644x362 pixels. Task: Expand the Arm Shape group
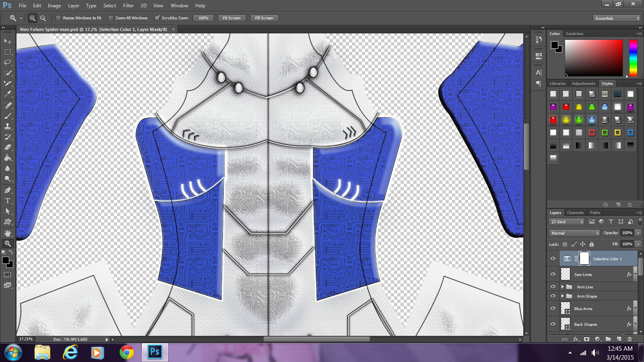pyautogui.click(x=562, y=296)
